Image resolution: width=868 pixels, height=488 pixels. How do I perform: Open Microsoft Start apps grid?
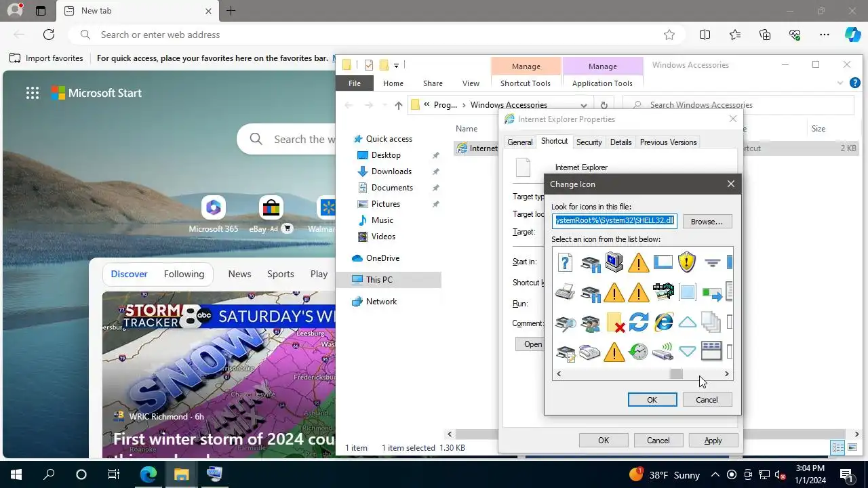pos(33,94)
